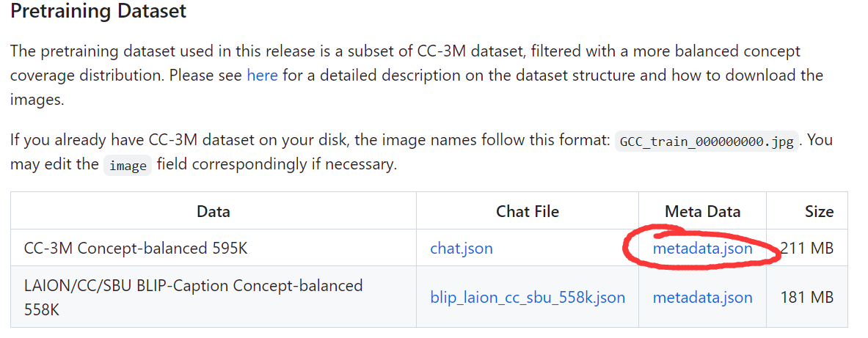Open metadata.json for the LAION/CC/SBU 558K row
The image size is (868, 338).
tap(702, 297)
